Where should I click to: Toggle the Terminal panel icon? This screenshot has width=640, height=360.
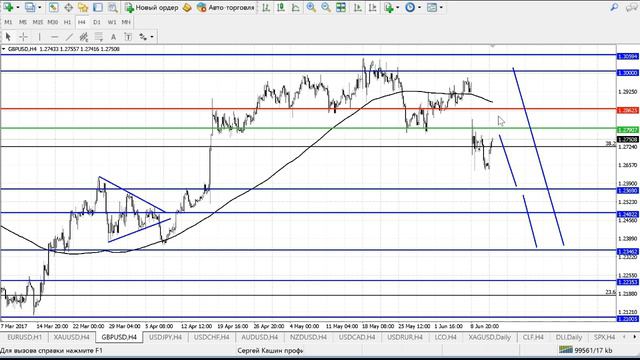click(x=98, y=7)
